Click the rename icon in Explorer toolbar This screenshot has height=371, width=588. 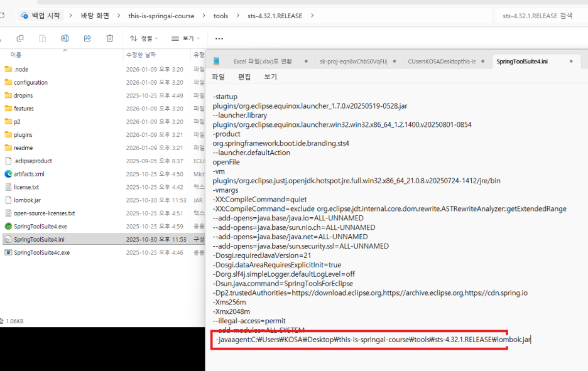point(65,38)
